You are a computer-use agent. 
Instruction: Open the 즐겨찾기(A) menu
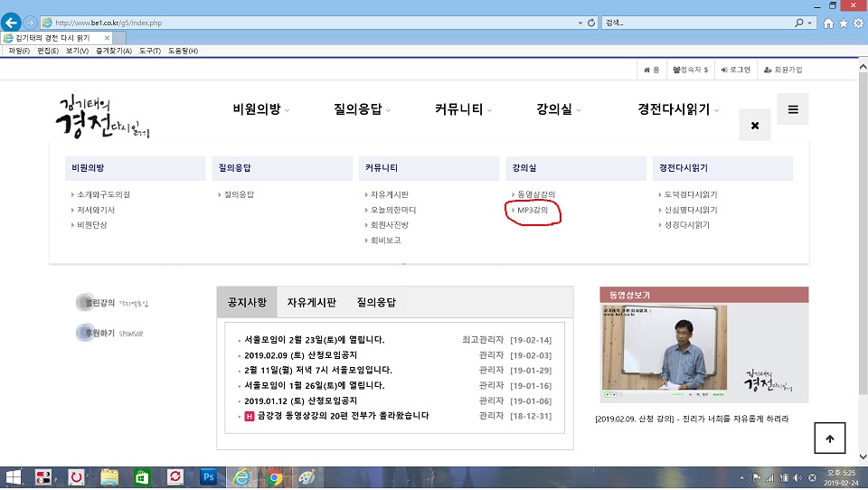(114, 51)
